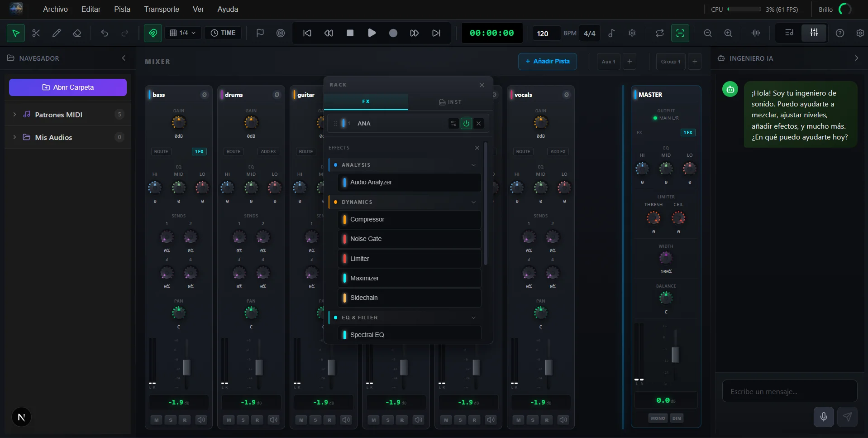Click the Escribe un mensaje input field
Viewport: 868px width, 438px height.
(789, 391)
